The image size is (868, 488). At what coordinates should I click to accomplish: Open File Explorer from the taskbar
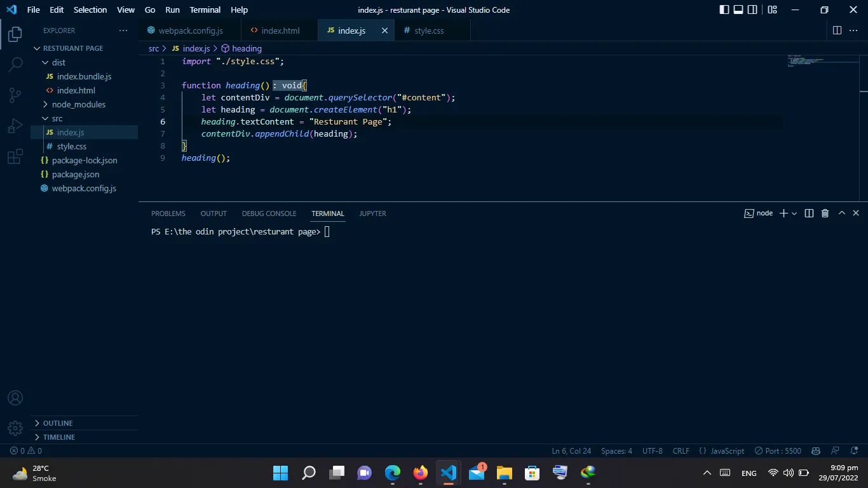coord(505,473)
